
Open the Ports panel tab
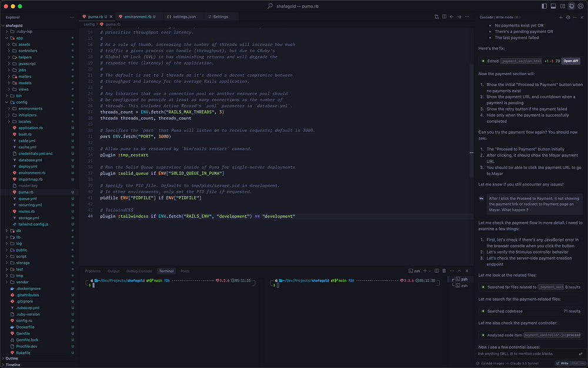tap(185, 271)
